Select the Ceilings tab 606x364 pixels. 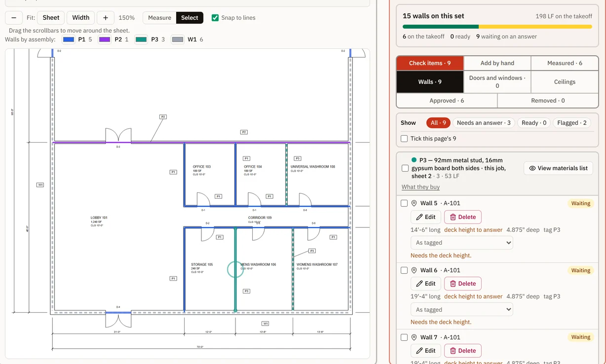click(x=565, y=82)
